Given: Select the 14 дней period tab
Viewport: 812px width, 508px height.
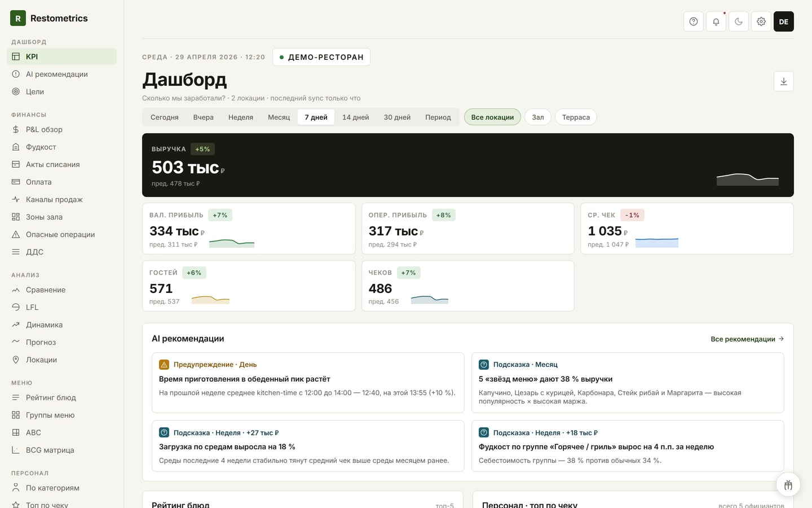Looking at the screenshot, I should tap(356, 117).
